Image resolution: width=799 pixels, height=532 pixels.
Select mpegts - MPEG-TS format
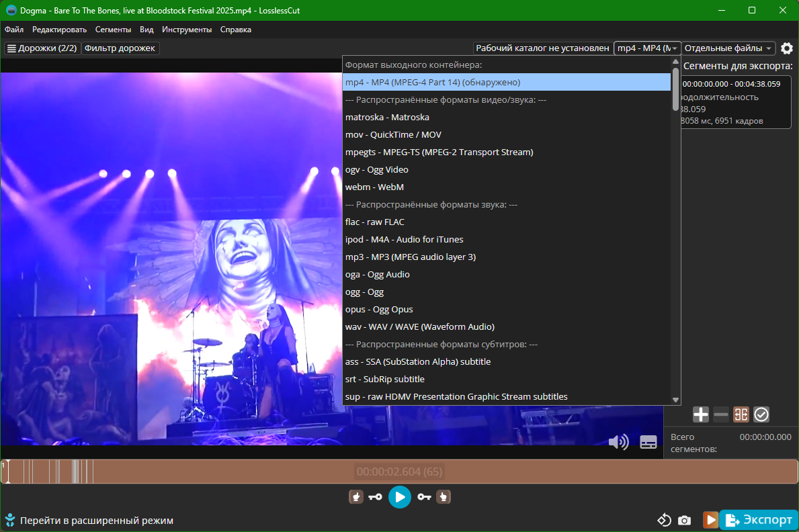[x=507, y=152]
